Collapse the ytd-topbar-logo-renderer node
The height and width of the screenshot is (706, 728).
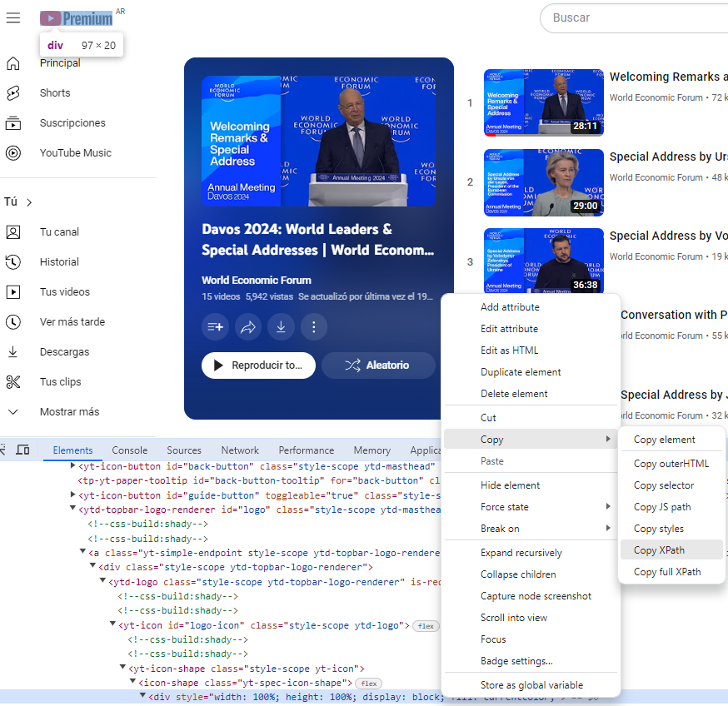pyautogui.click(x=73, y=509)
